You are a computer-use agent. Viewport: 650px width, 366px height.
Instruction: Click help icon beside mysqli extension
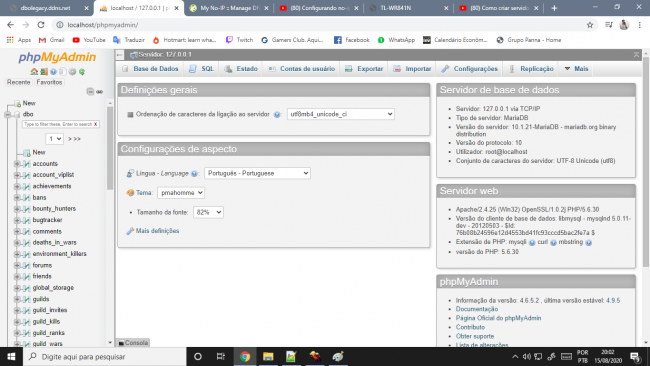point(532,242)
